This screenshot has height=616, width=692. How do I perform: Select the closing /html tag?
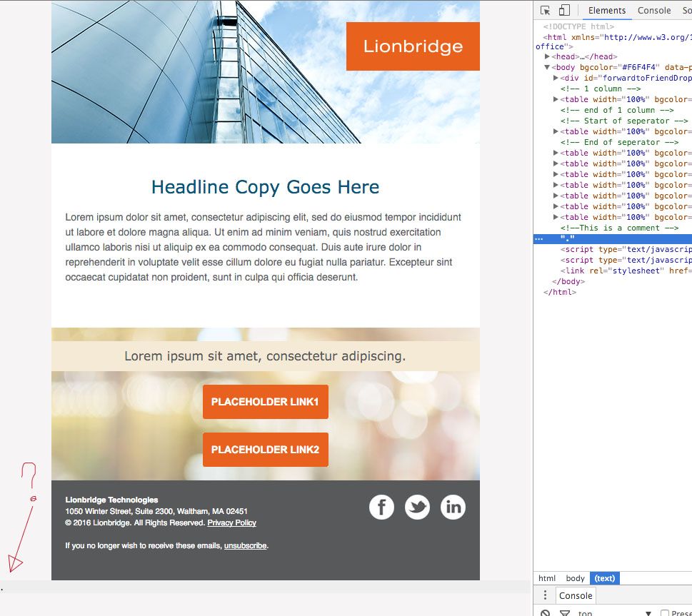(560, 292)
